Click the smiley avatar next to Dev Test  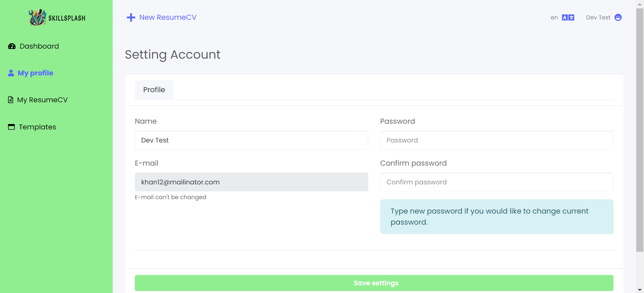pos(618,17)
